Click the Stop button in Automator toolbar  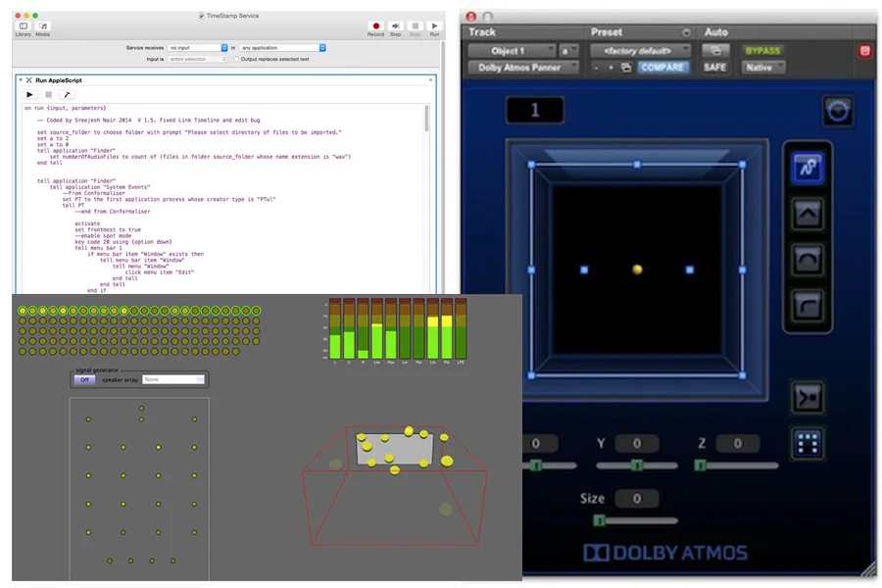click(x=416, y=28)
